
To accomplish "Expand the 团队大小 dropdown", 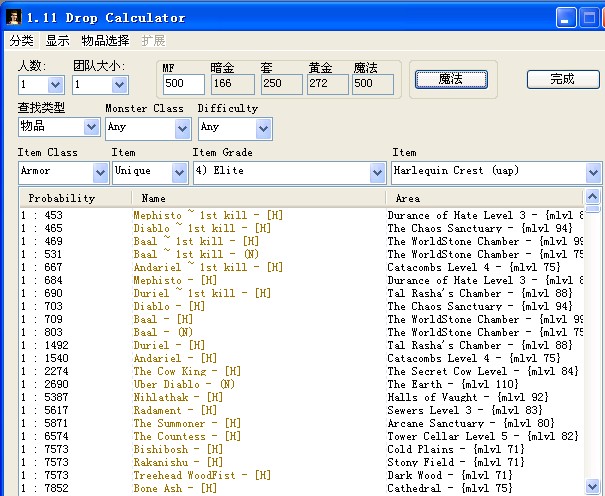I will coord(120,84).
